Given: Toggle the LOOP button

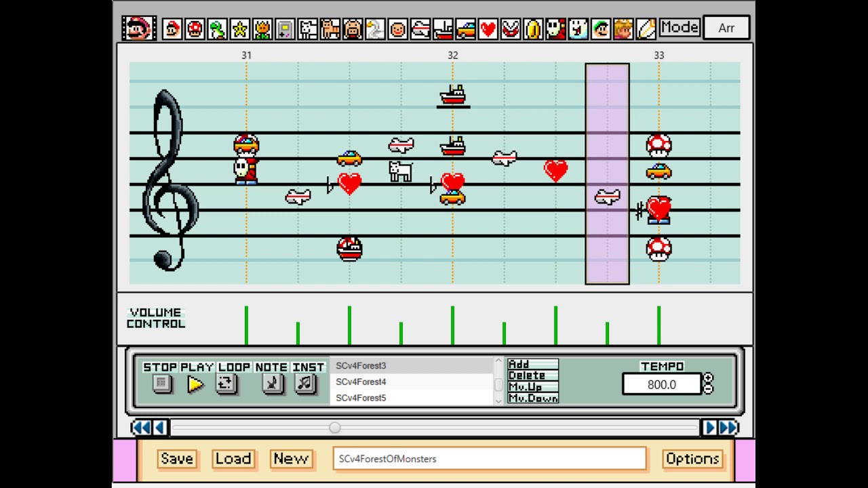Looking at the screenshot, I should point(226,384).
